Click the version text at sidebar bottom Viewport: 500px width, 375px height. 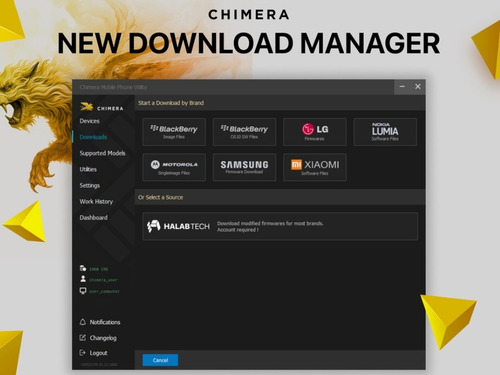pos(99,365)
